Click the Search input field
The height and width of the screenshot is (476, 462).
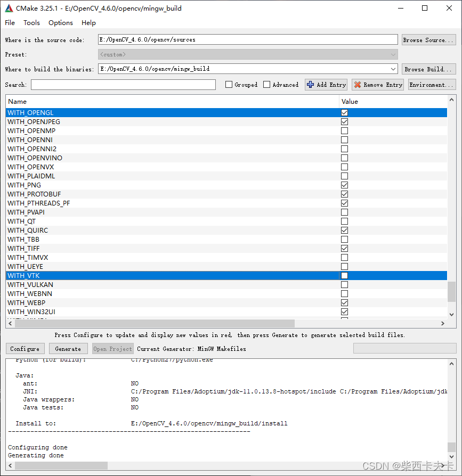tap(123, 85)
